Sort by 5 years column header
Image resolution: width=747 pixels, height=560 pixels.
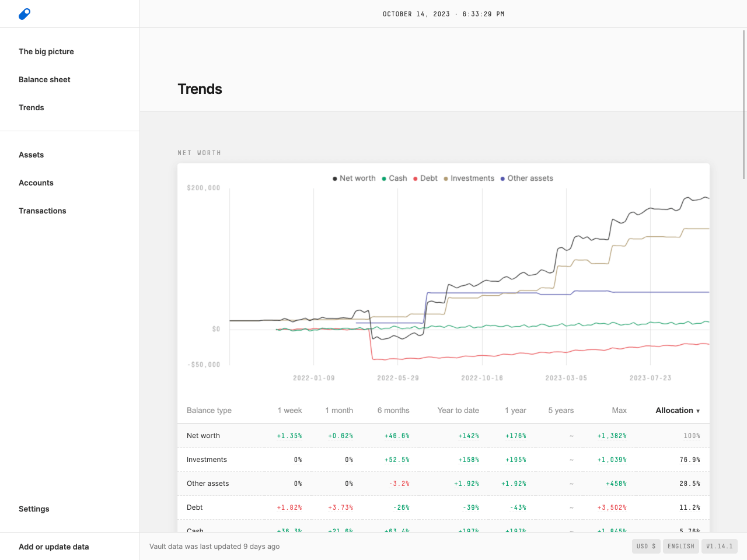pyautogui.click(x=561, y=411)
